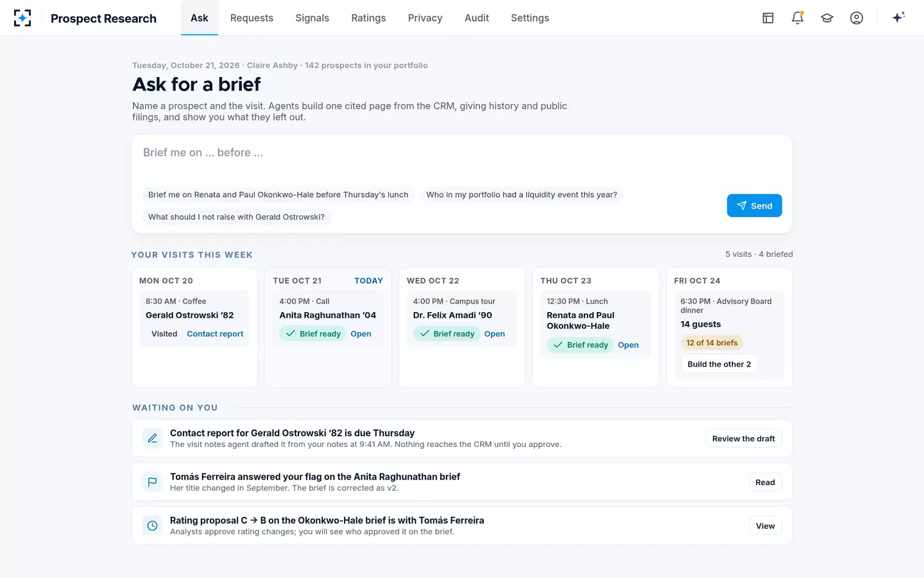Click the Prospect Research logo icon
The width and height of the screenshot is (924, 578).
pos(22,18)
